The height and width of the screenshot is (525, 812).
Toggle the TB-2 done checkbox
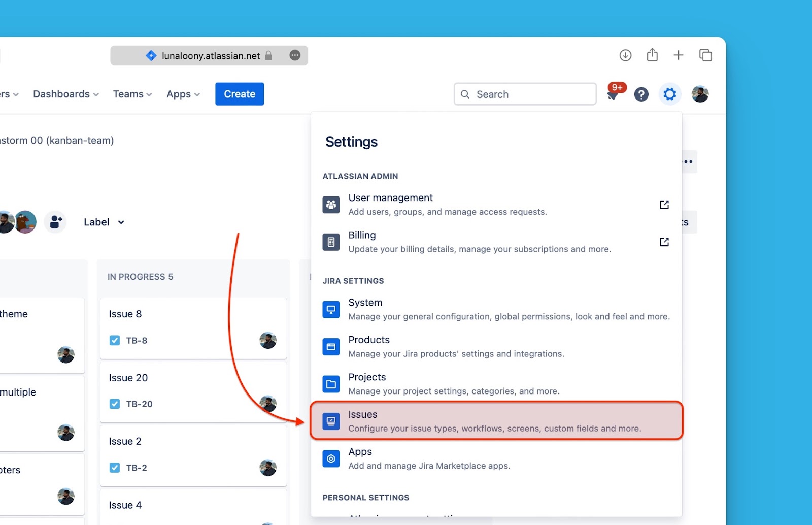pos(115,468)
